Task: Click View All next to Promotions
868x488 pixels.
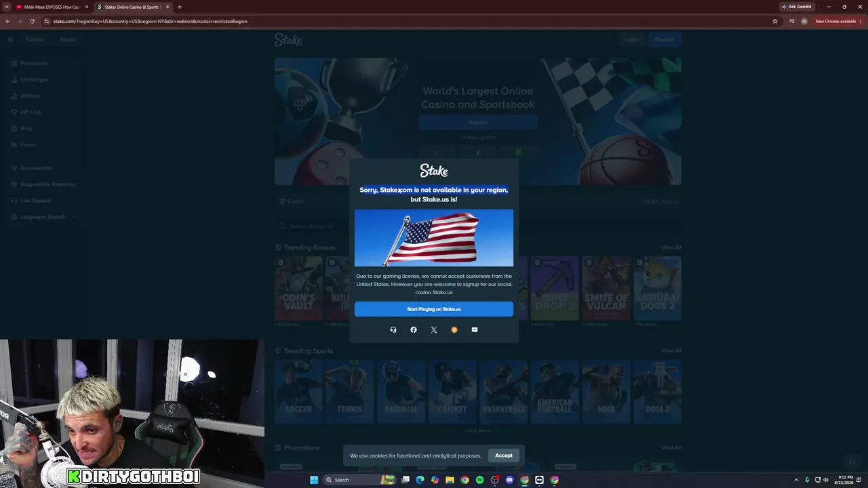Action: coord(671,448)
